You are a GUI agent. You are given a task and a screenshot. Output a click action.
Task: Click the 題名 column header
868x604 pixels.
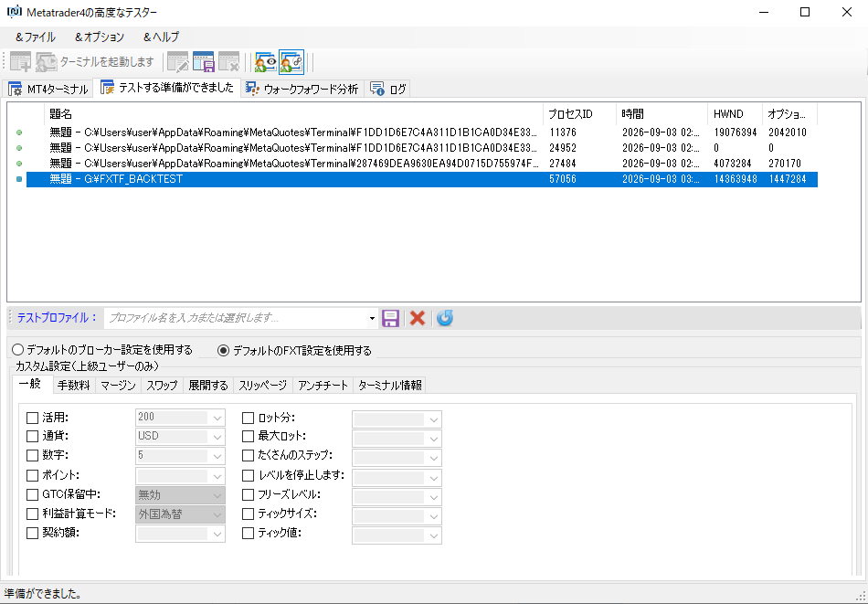point(293,114)
